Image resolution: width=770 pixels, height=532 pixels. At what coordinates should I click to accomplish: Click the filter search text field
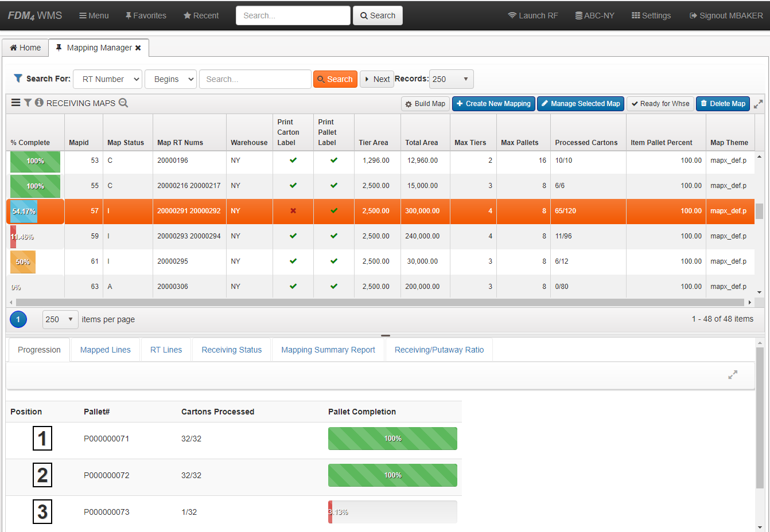pyautogui.click(x=255, y=79)
